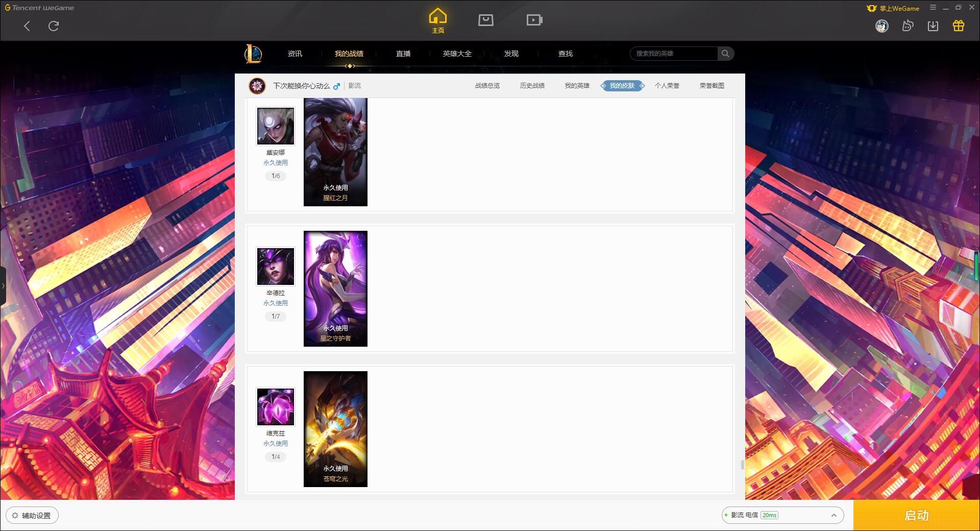The height and width of the screenshot is (531, 980).
Task: Open the video live icon
Action: coord(534,20)
